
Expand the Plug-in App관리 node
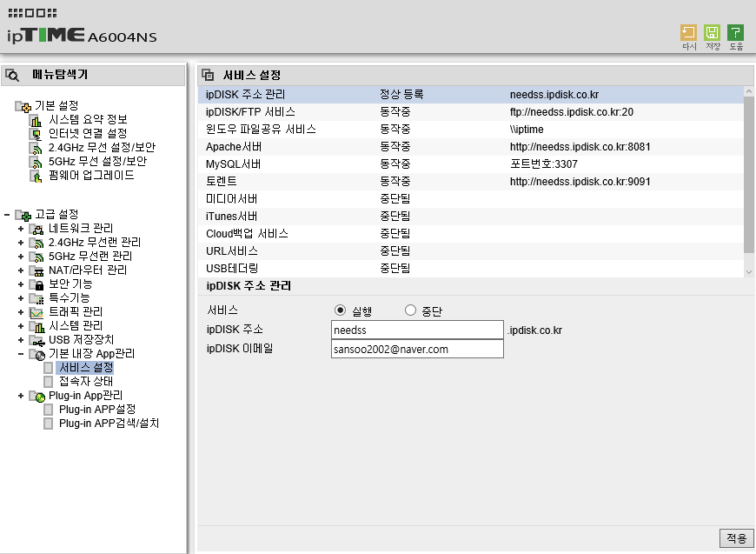(x=21, y=397)
